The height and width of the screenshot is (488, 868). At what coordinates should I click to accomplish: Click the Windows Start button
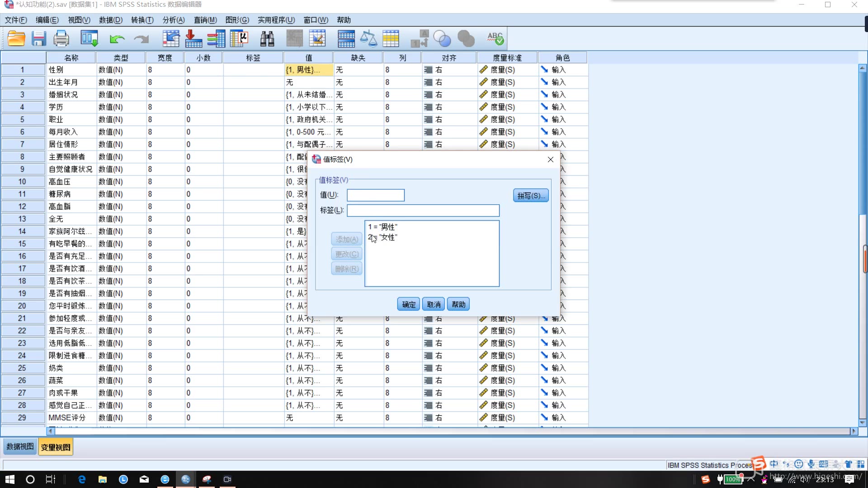tap(10, 479)
